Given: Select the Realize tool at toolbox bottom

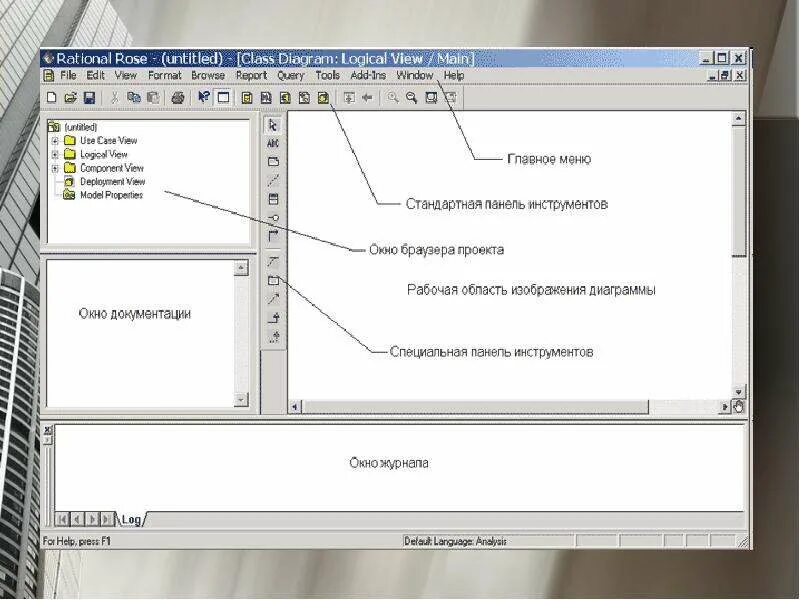Looking at the screenshot, I should click(x=273, y=337).
